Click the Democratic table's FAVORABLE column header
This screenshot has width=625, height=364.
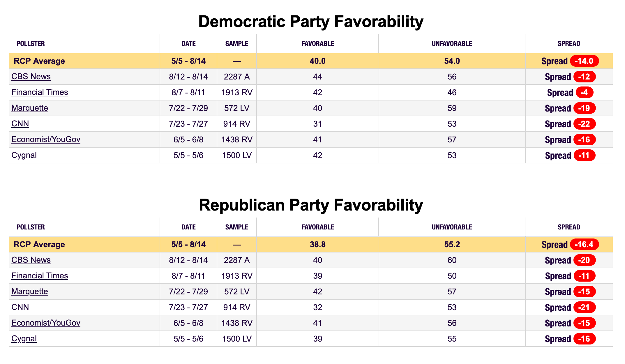318,44
